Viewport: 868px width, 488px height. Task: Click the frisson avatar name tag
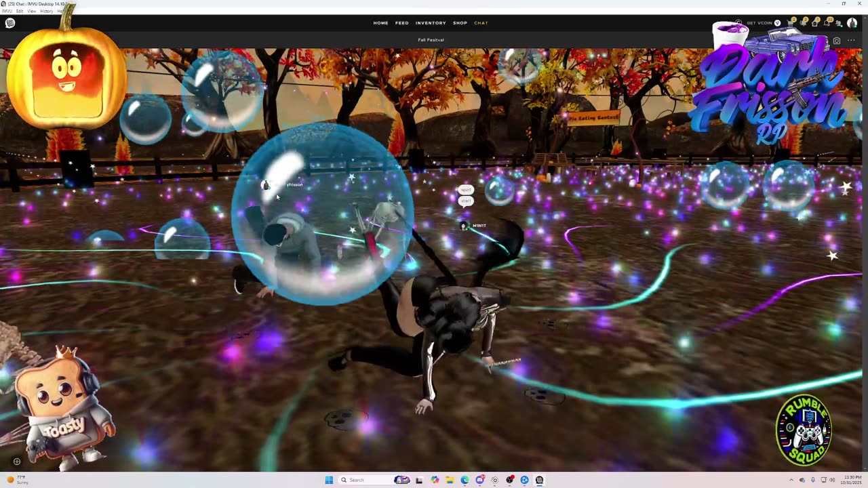pyautogui.click(x=294, y=184)
